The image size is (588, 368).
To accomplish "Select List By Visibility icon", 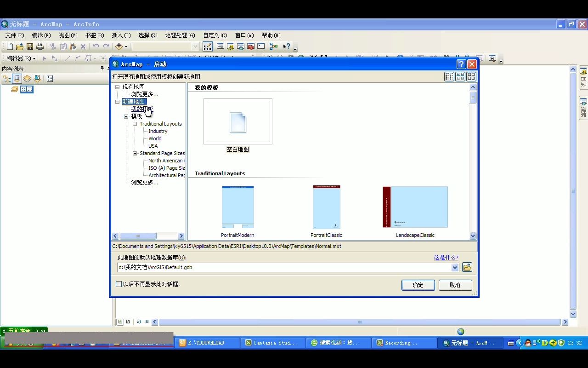I will click(27, 79).
